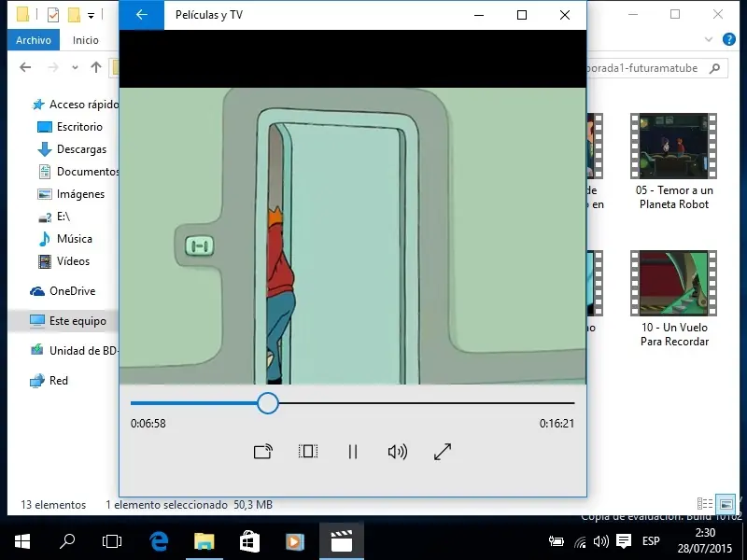Open Imágenes in the navigation pane
The image size is (747, 560).
(x=71, y=194)
